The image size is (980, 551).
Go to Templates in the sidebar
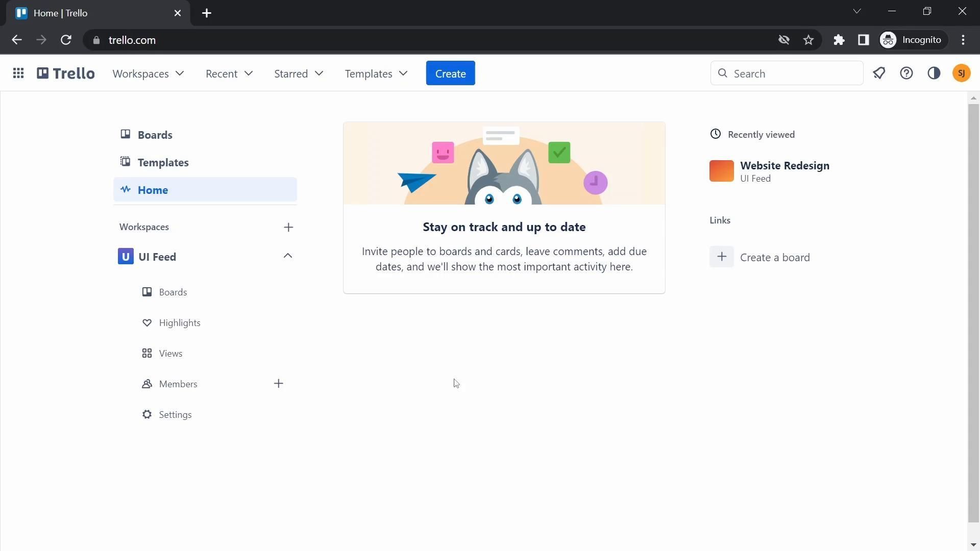coord(163,162)
